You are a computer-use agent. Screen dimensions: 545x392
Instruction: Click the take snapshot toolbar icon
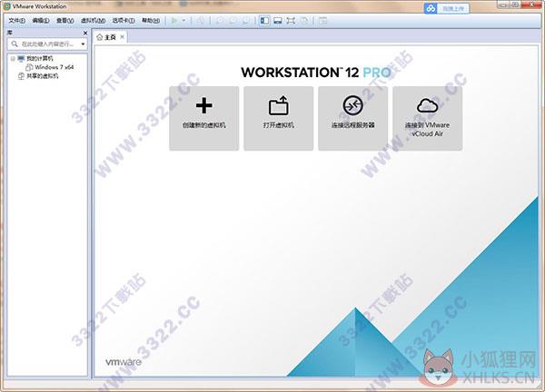point(220,21)
